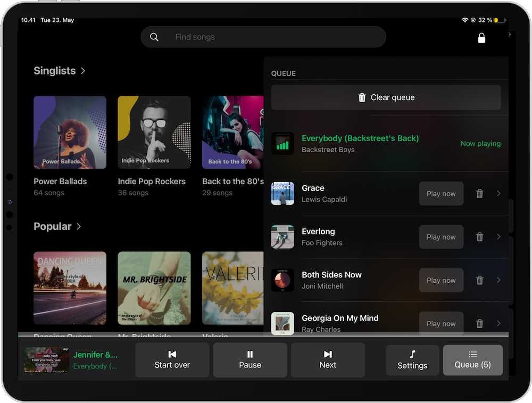Click Play now for Everlong
This screenshot has height=403, width=532.
tap(441, 237)
